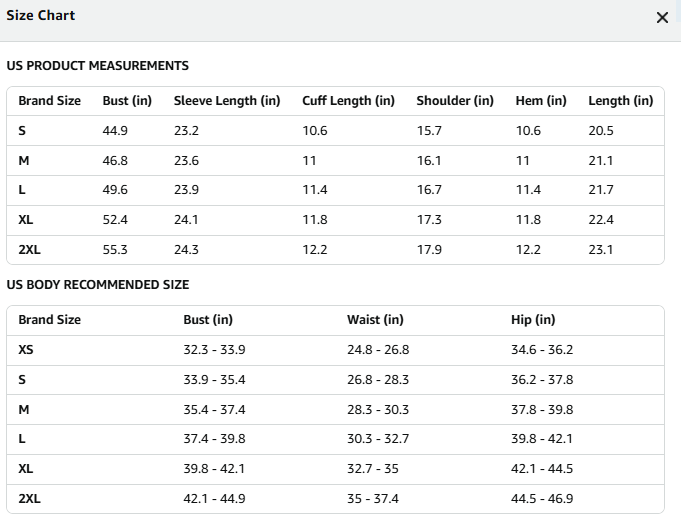This screenshot has width=681, height=532.
Task: Click the Size Chart title
Action: pos(40,15)
